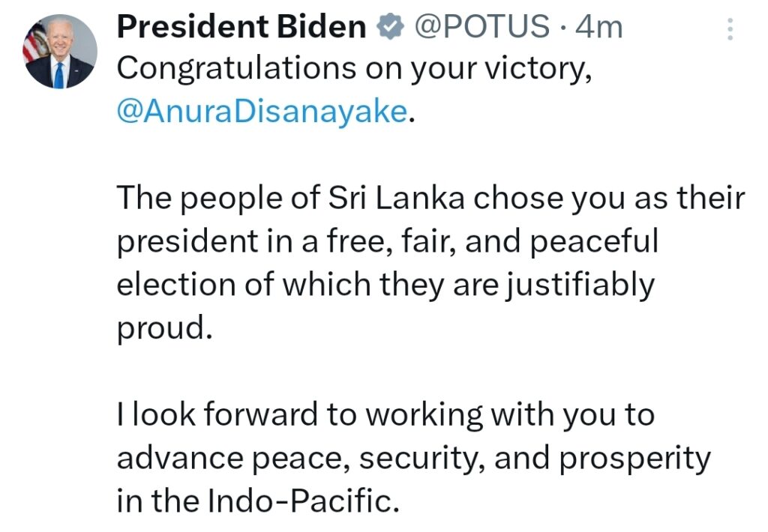Click the @POTUS handle
This screenshot has width=768, height=532.
482,26
